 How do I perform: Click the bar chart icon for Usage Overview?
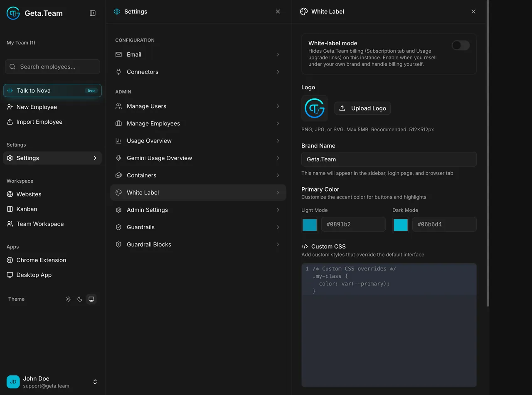click(118, 141)
